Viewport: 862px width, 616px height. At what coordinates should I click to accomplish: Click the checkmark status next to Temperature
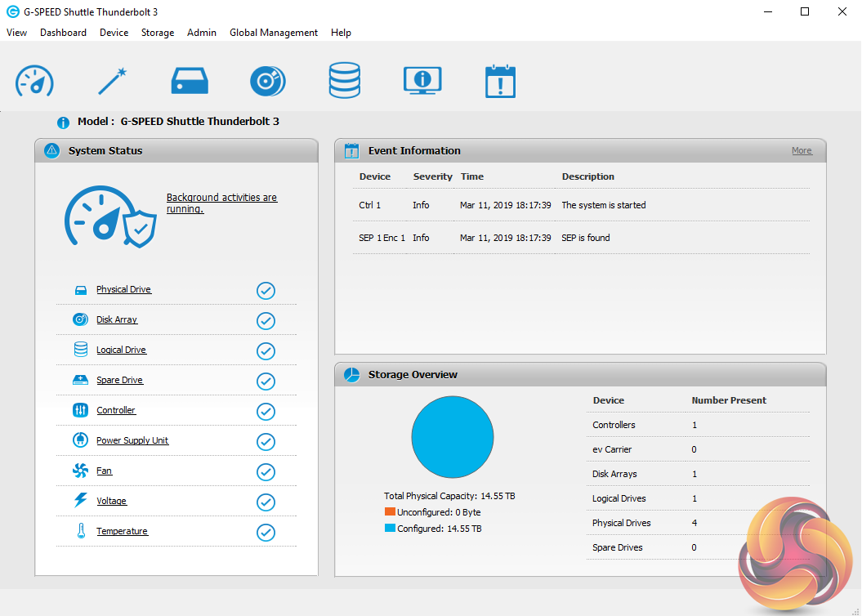coord(266,533)
